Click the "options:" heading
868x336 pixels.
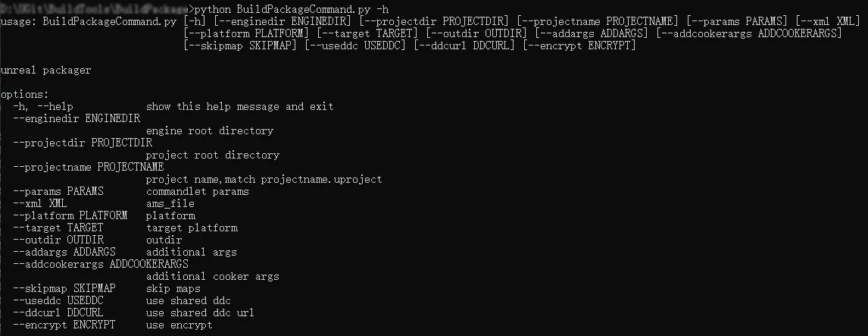tap(24, 94)
